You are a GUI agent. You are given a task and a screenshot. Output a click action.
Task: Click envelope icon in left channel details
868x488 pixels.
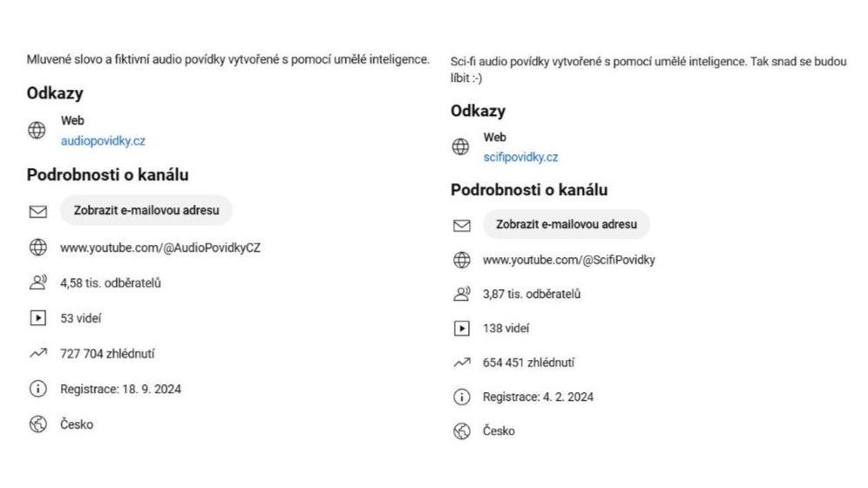(x=37, y=212)
